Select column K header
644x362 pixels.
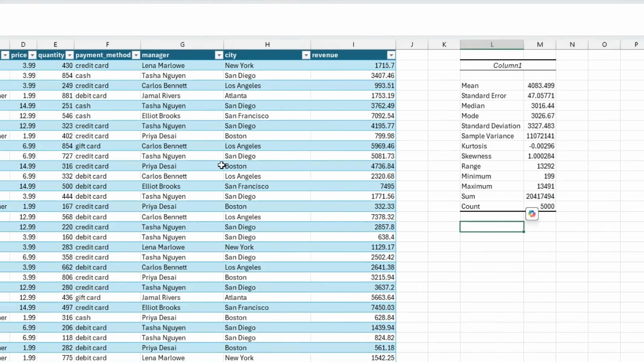[x=444, y=45]
